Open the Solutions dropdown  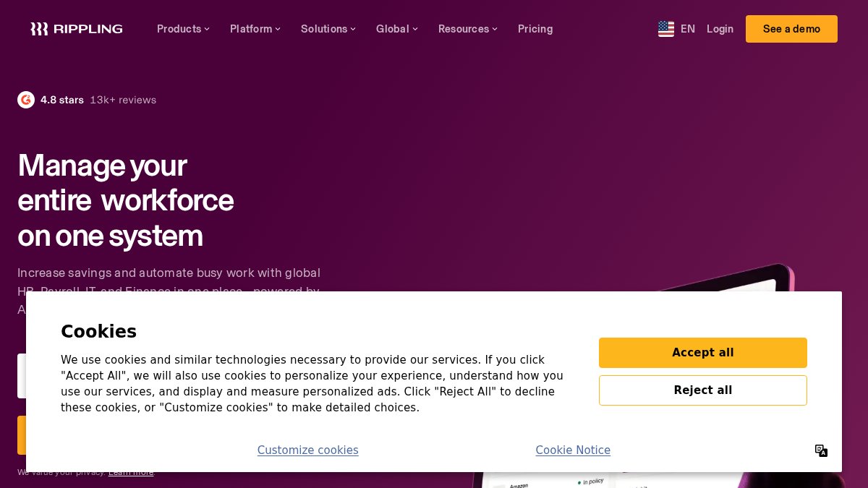[328, 29]
